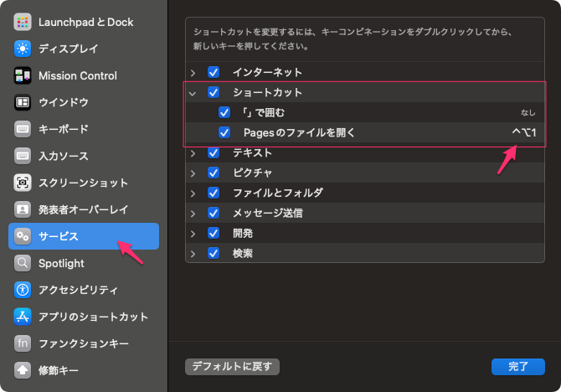Expand the テキスト group
Image resolution: width=561 pixels, height=392 pixels.
193,152
